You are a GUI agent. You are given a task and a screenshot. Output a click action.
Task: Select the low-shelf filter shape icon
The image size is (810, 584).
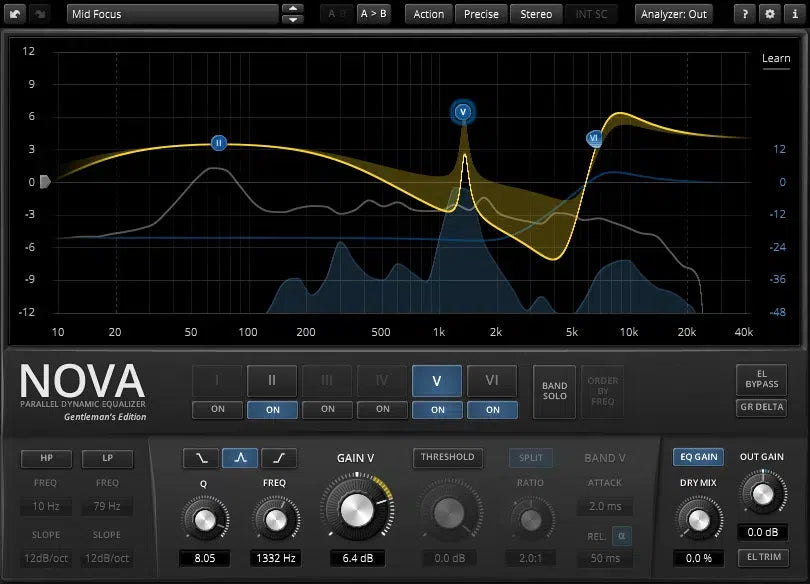click(x=200, y=458)
